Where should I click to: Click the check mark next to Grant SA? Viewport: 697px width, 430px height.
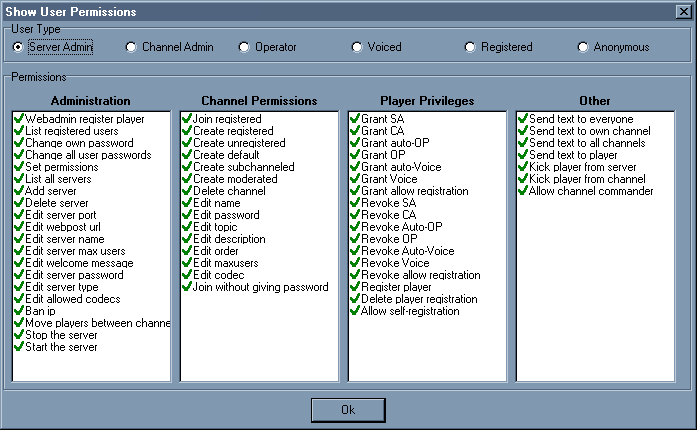click(x=355, y=119)
